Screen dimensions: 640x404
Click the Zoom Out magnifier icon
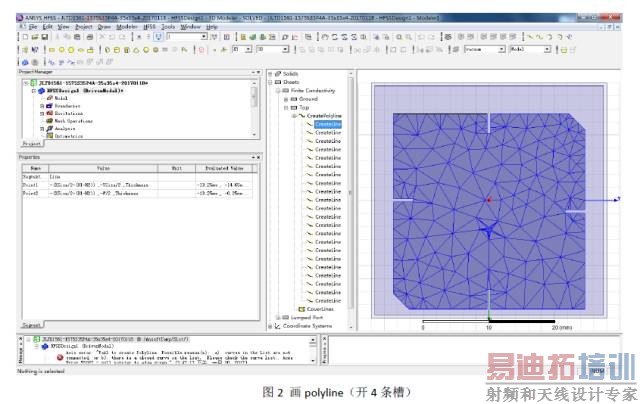pyautogui.click(x=408, y=37)
